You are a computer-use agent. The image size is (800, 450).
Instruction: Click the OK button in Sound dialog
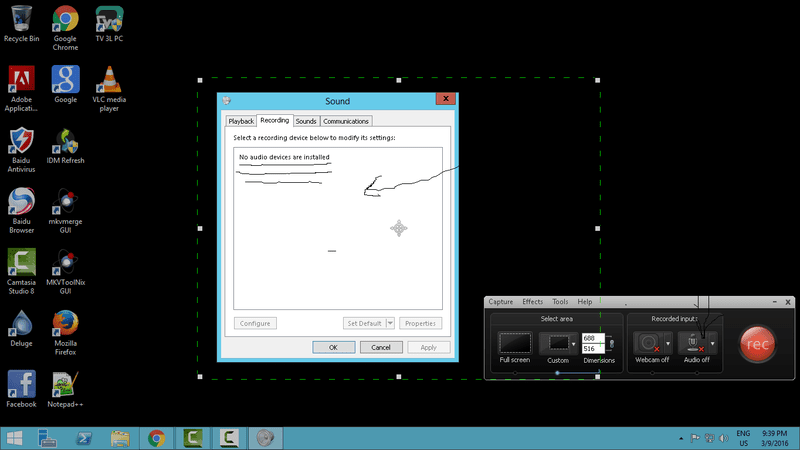(333, 347)
